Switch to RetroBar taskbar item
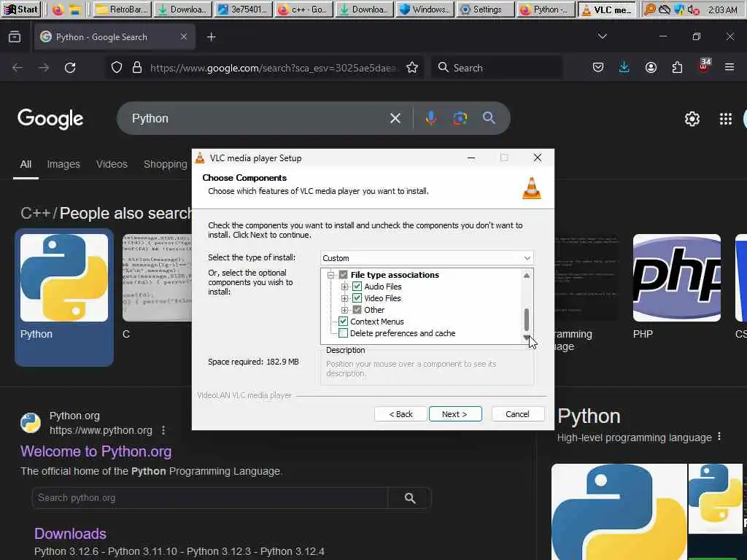Image resolution: width=747 pixels, height=560 pixels. pos(123,9)
